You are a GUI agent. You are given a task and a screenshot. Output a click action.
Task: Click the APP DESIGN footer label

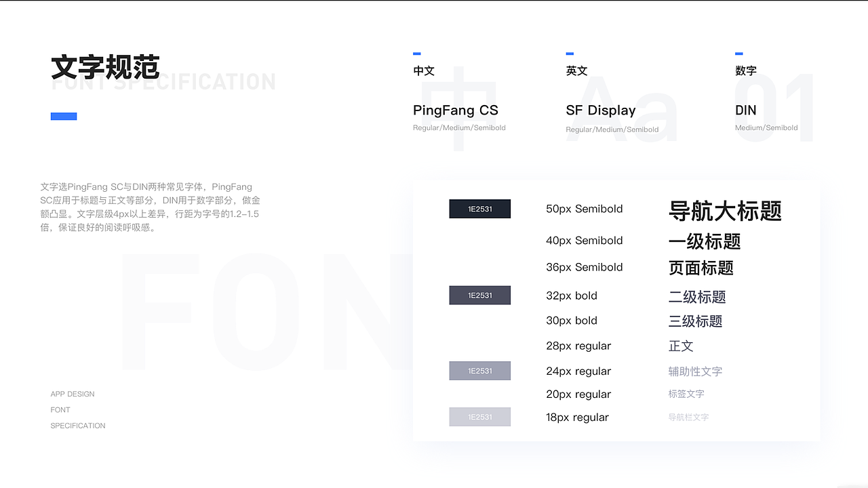(73, 394)
